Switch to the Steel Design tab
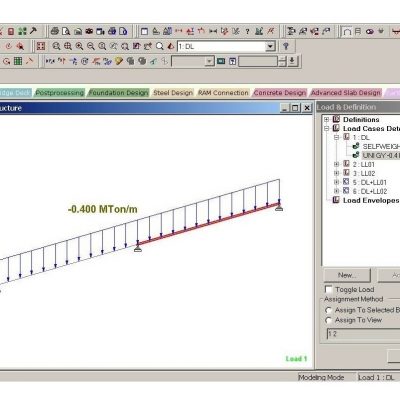 tap(173, 93)
